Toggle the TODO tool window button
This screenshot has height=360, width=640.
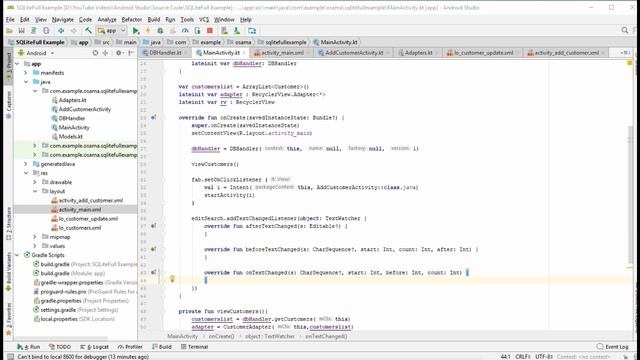coord(60,347)
